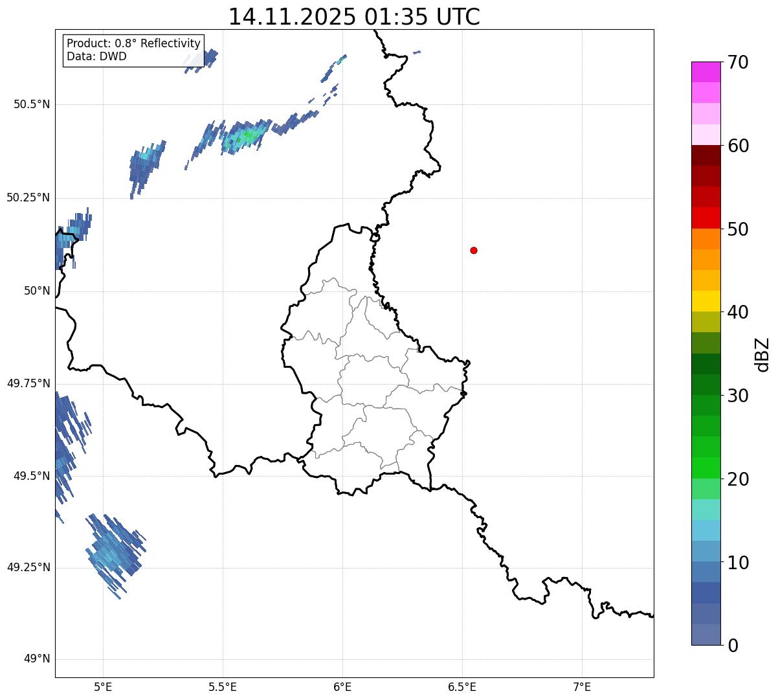Click the light blue swatch above 10 dBZ
The height and width of the screenshot is (700, 778).
[706, 551]
